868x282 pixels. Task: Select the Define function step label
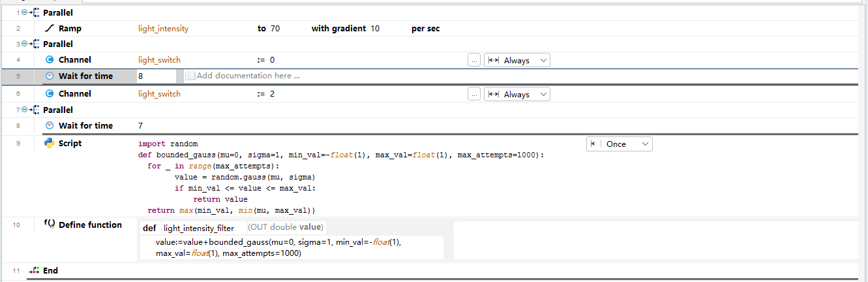pyautogui.click(x=90, y=225)
